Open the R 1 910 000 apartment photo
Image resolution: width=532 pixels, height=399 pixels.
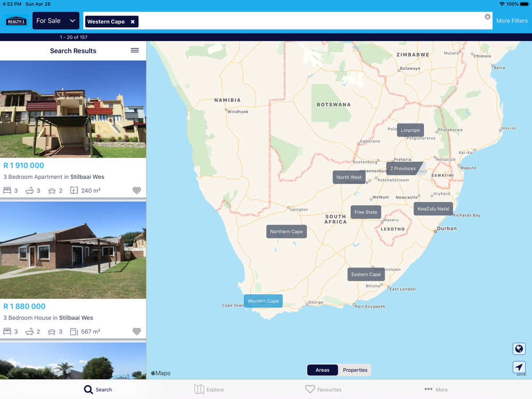(x=73, y=109)
